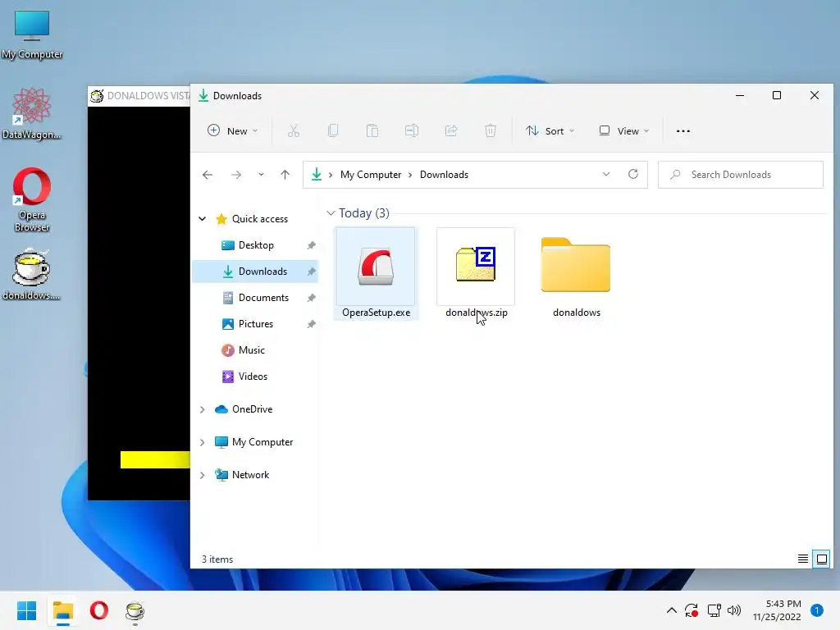Click the Delete trash icon
This screenshot has width=840, height=630.
pyautogui.click(x=491, y=130)
